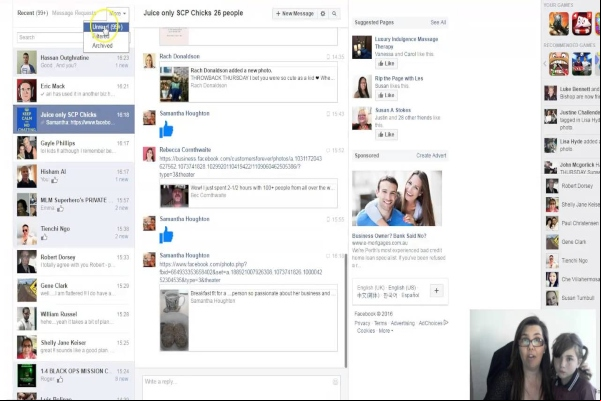The image size is (601, 401).
Task: Click the first thumbs-up sticker from Samantha Houghton
Action: [x=166, y=129]
